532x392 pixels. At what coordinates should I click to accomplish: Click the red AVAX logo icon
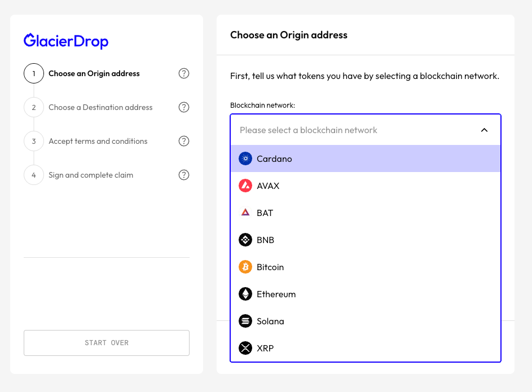click(x=245, y=186)
